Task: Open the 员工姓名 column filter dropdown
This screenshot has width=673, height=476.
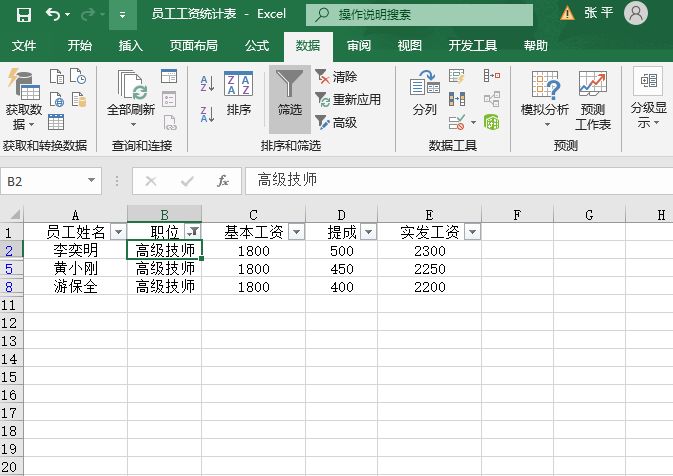Action: tap(118, 232)
